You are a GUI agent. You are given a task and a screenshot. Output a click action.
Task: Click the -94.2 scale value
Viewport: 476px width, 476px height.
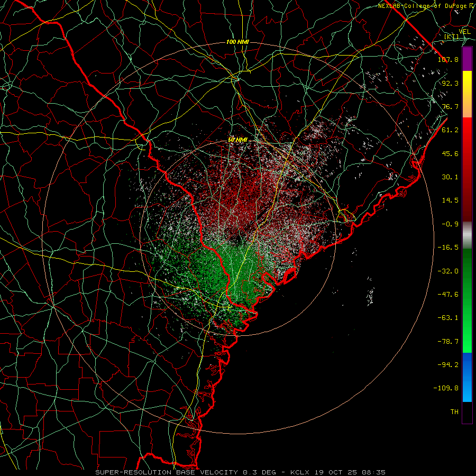448,365
